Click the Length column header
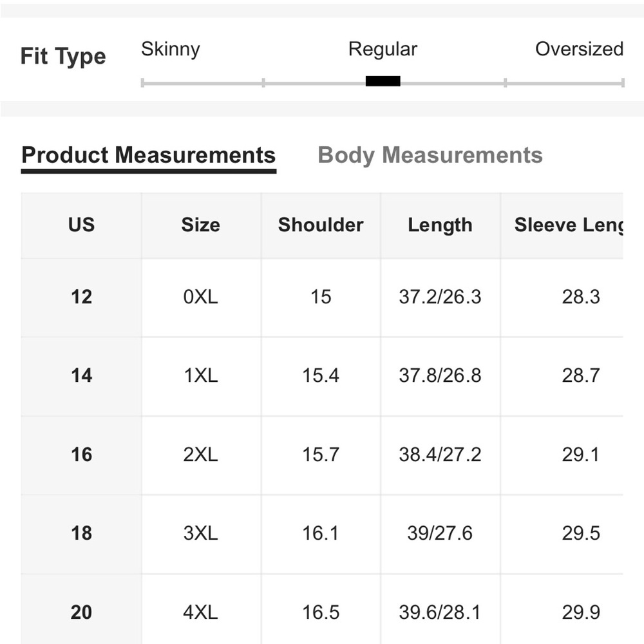 (x=440, y=225)
